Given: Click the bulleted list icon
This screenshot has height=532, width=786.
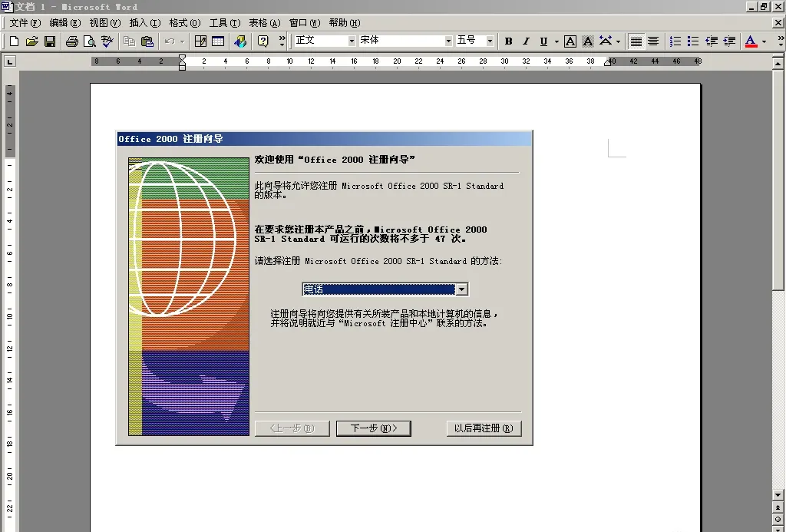Looking at the screenshot, I should (693, 41).
